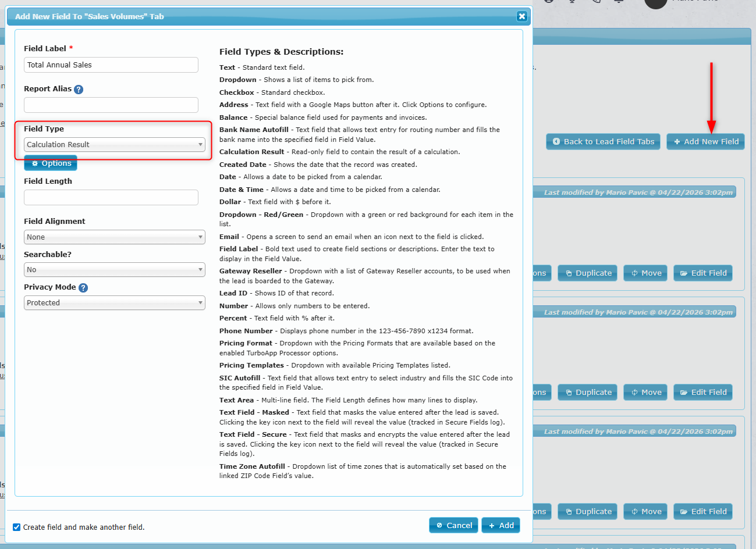Click the Report Alias help icon
This screenshot has height=549, width=756.
click(79, 90)
